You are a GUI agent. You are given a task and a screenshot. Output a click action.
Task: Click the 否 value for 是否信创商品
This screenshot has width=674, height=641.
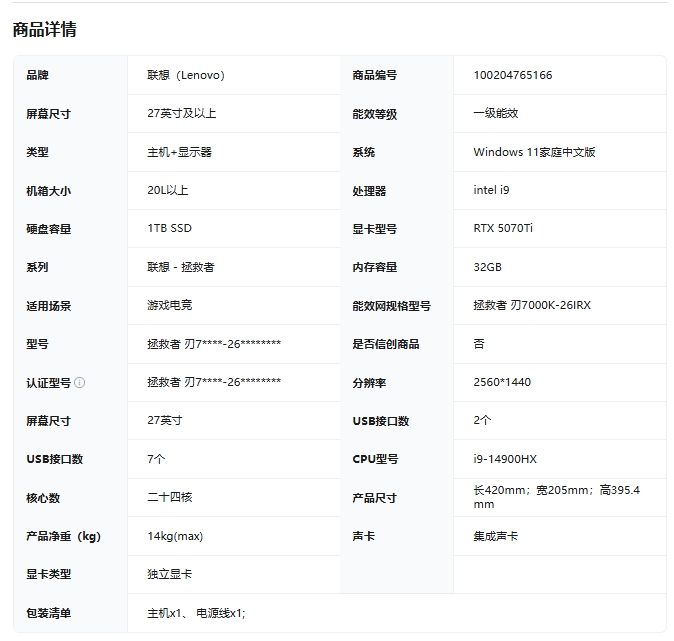pos(479,344)
